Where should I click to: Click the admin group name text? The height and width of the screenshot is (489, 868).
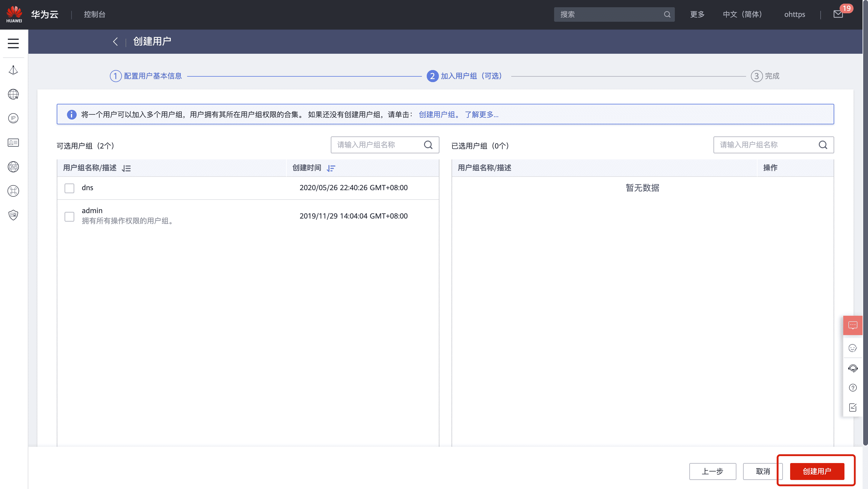tap(92, 211)
